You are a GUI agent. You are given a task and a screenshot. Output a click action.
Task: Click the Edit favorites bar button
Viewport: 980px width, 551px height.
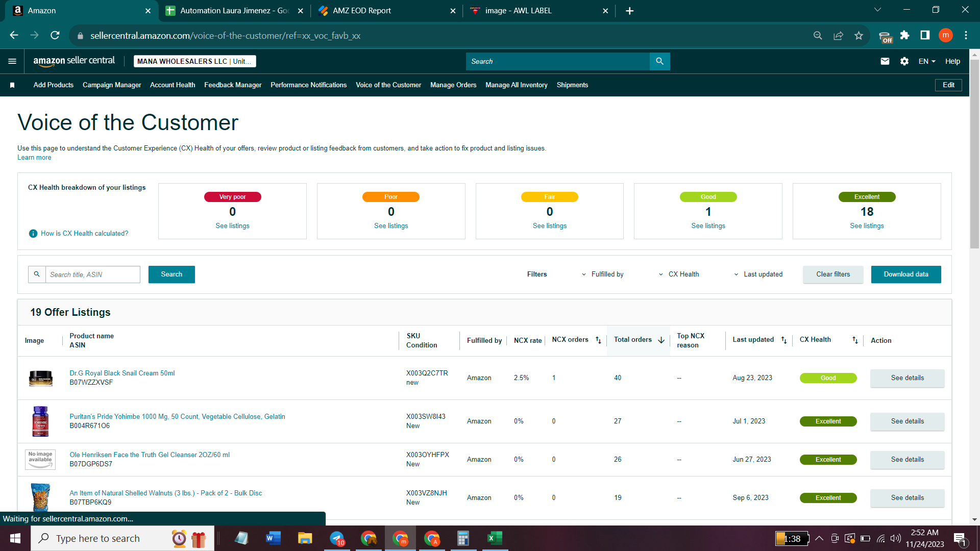(x=948, y=85)
